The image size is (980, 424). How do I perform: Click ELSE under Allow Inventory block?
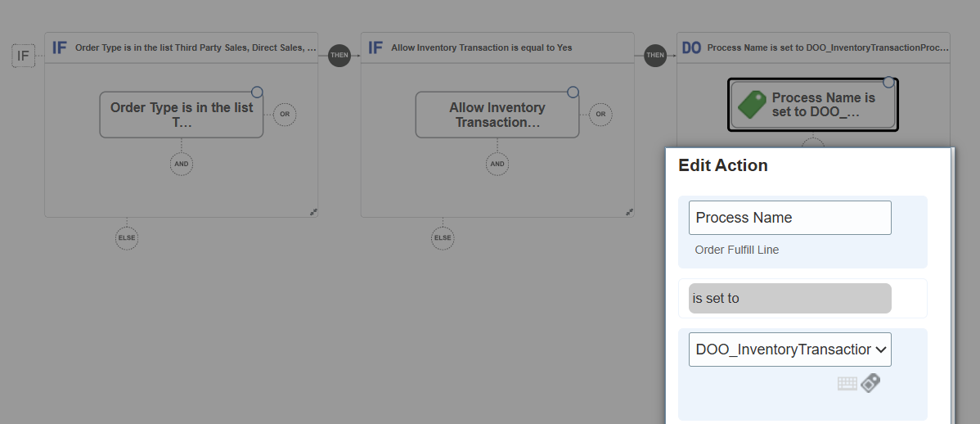443,238
